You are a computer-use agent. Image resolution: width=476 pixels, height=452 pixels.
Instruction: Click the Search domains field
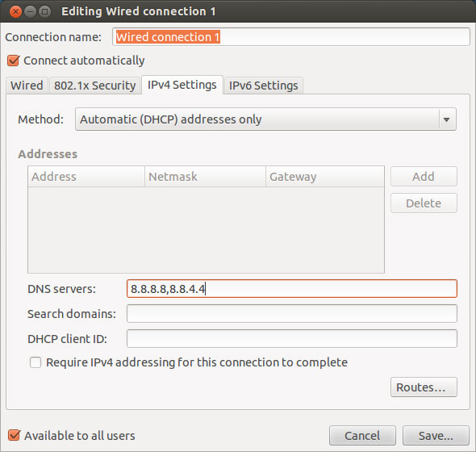coord(292,313)
